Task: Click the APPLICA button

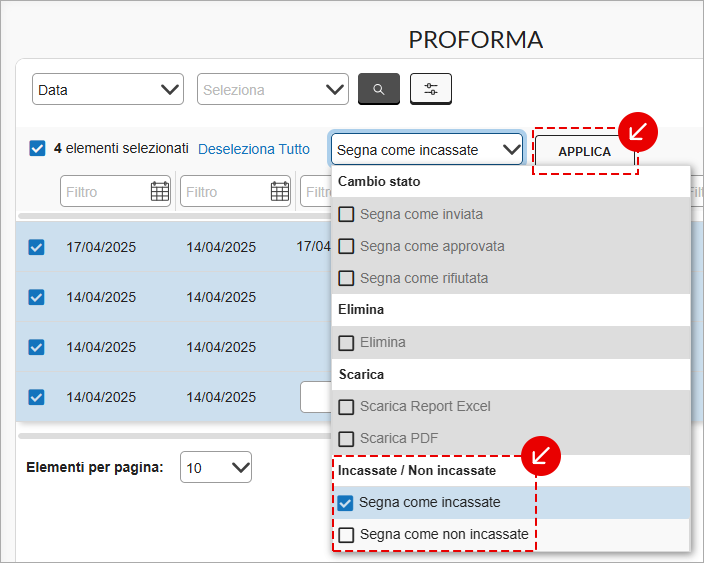Action: pyautogui.click(x=584, y=151)
